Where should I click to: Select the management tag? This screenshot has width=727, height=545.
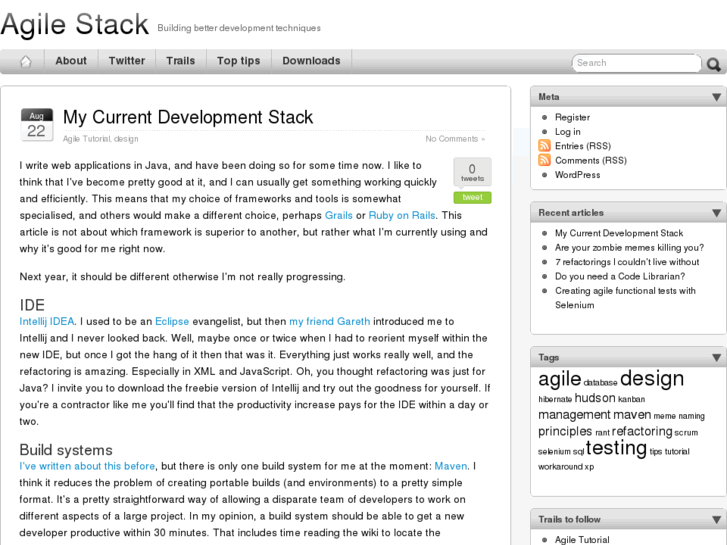[x=574, y=415]
